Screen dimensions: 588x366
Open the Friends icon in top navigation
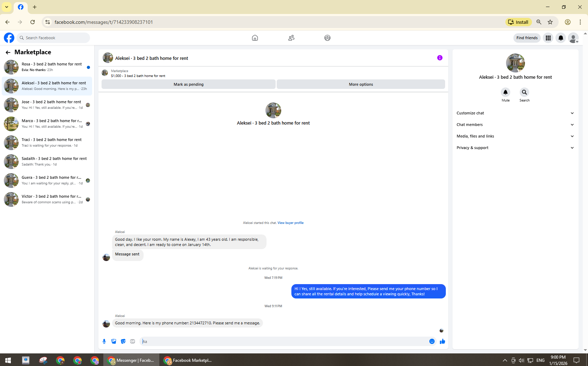click(291, 38)
